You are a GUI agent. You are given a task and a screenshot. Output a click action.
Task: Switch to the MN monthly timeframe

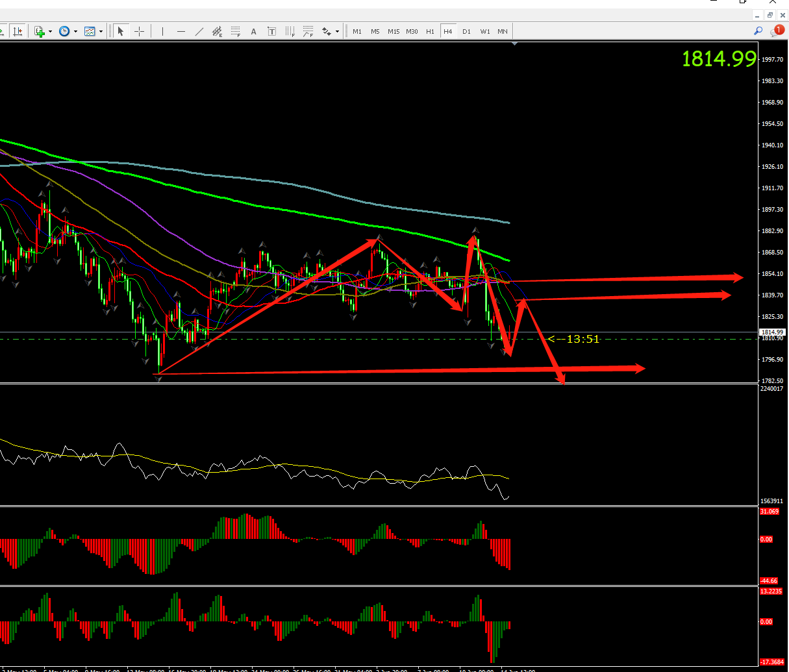[x=503, y=31]
